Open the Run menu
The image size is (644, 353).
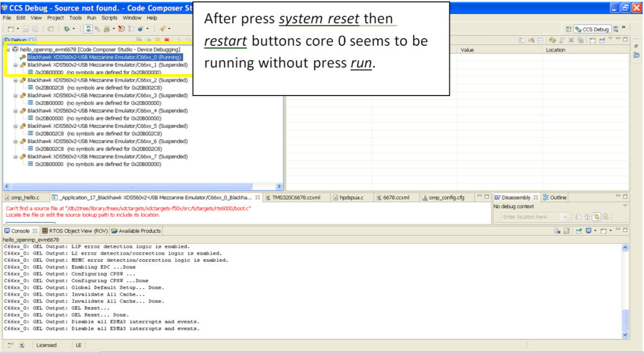[x=91, y=18]
